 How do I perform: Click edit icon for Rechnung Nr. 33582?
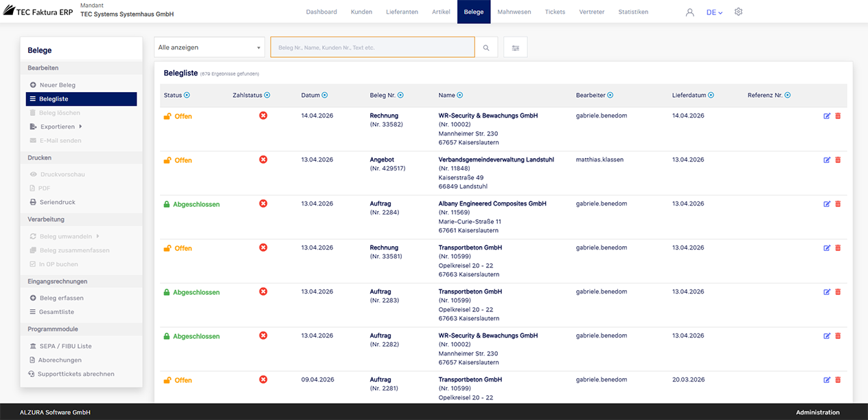(827, 116)
